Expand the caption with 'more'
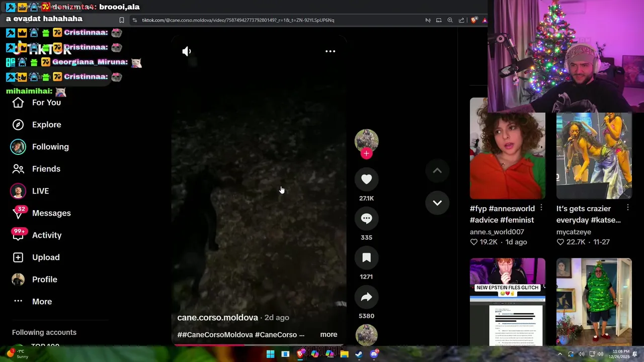 [x=329, y=335]
